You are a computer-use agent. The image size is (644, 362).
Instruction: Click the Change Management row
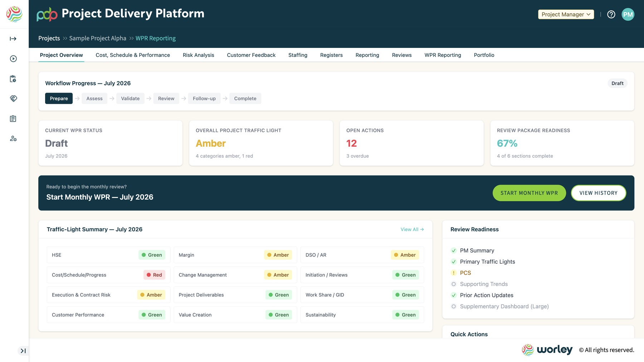pyautogui.click(x=235, y=275)
